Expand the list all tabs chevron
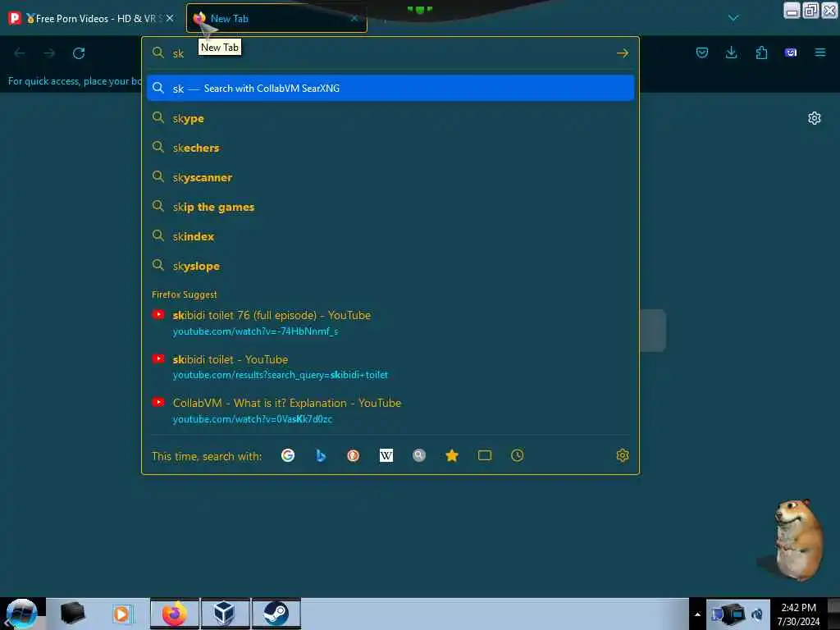The image size is (840, 630). click(733, 18)
